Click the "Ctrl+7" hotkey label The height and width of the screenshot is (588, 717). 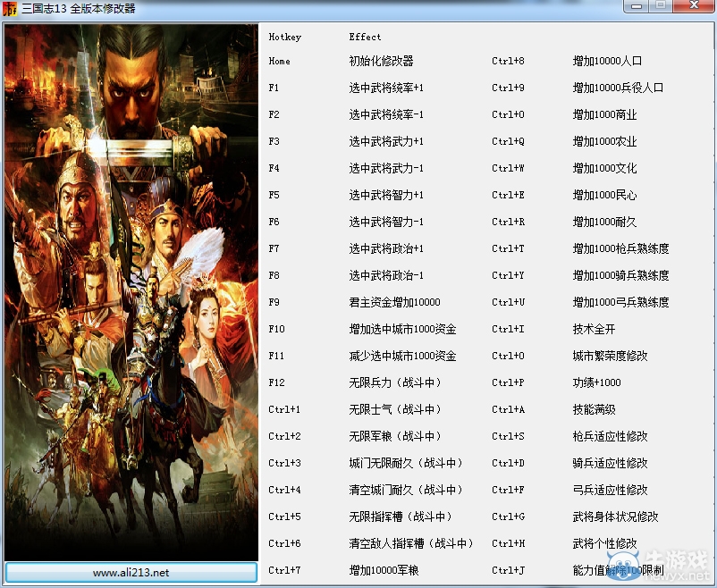pos(284,570)
